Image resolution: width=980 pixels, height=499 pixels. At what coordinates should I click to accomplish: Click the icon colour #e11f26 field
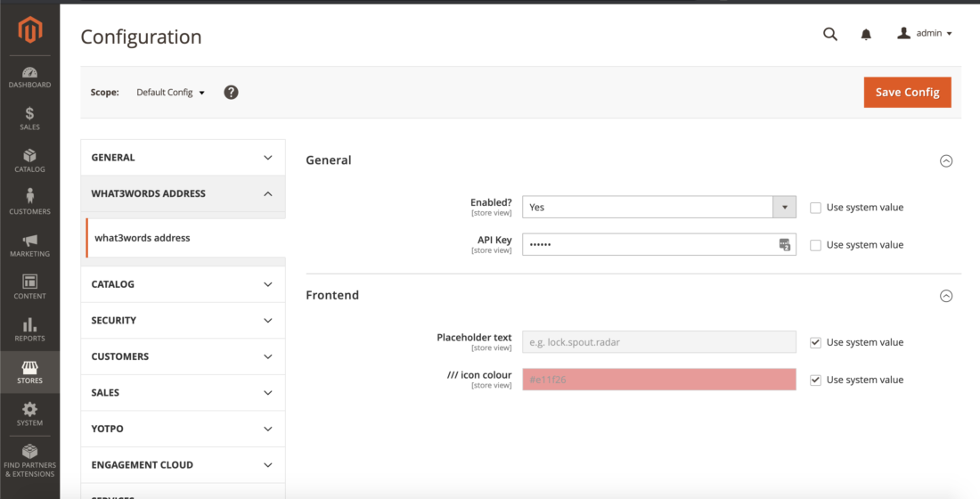pos(659,380)
